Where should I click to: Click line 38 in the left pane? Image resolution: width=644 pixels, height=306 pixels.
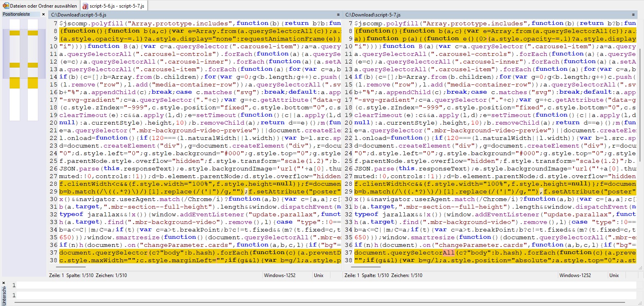pos(200,260)
